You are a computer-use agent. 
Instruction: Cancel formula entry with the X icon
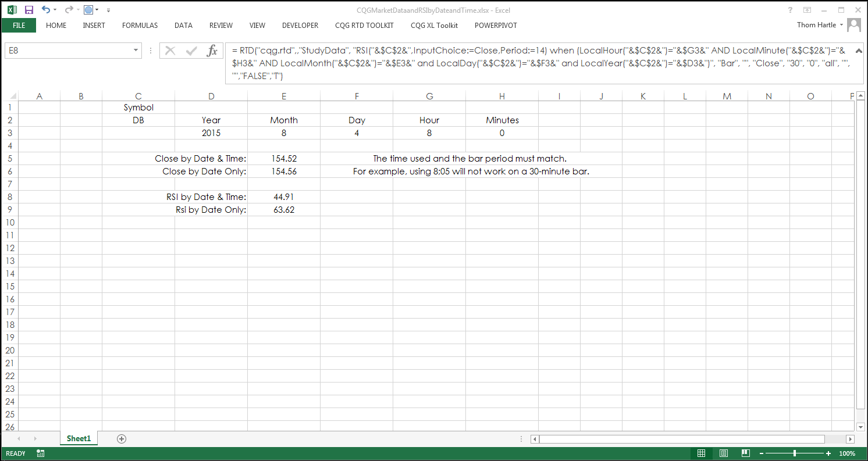(x=170, y=51)
